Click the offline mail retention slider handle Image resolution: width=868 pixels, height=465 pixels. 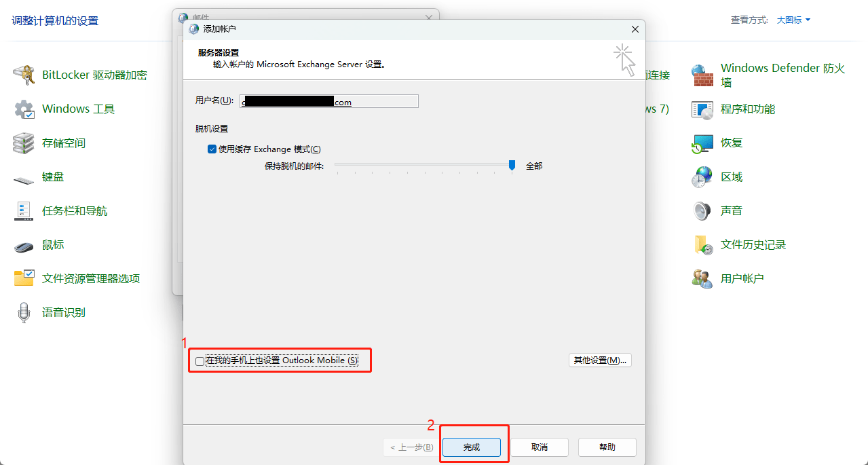512,165
